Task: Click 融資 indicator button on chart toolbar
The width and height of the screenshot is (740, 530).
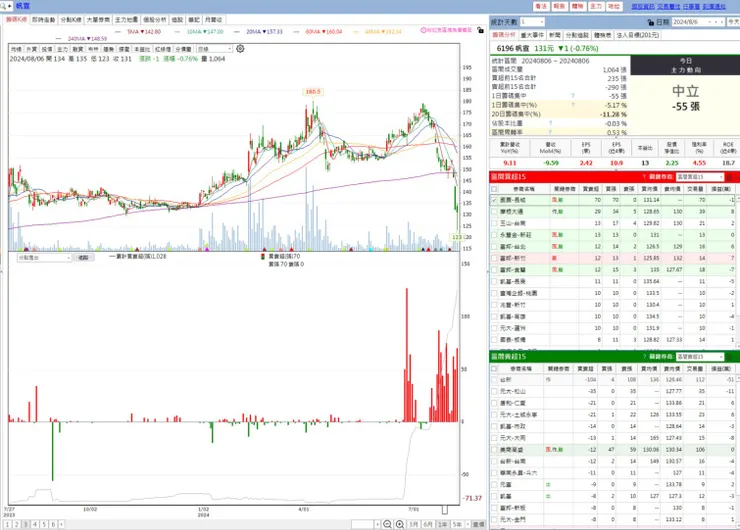Action: click(78, 49)
